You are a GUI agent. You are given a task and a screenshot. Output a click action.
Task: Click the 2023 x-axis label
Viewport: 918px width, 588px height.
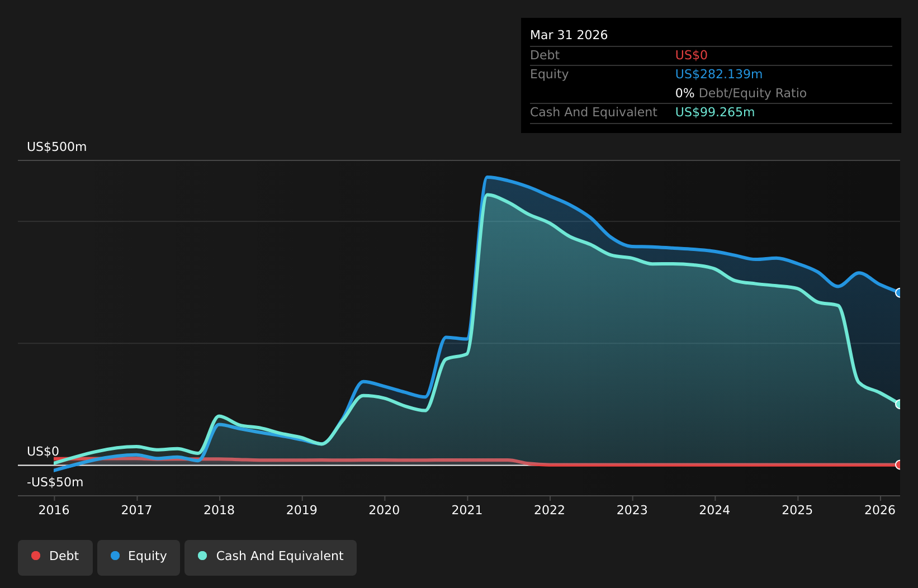632,510
